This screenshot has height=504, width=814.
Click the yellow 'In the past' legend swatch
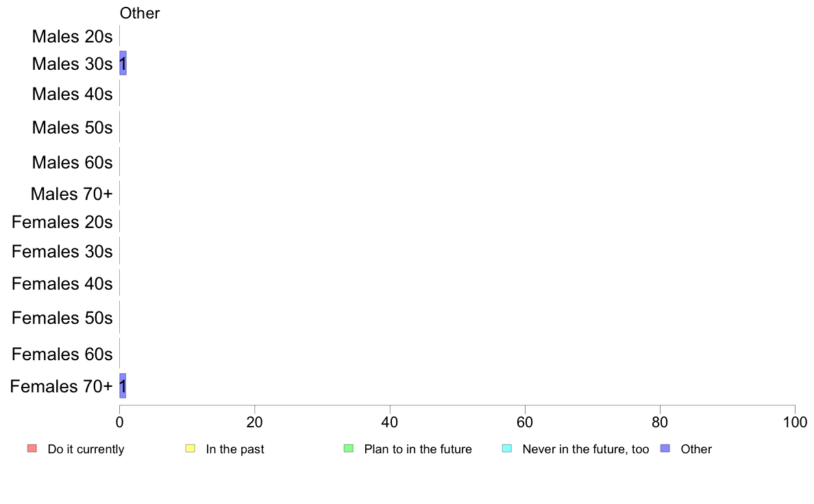190,449
